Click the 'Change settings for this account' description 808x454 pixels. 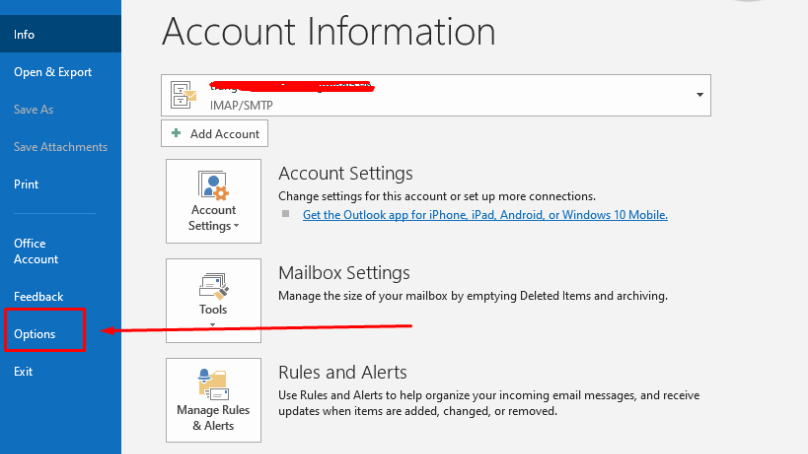(437, 196)
